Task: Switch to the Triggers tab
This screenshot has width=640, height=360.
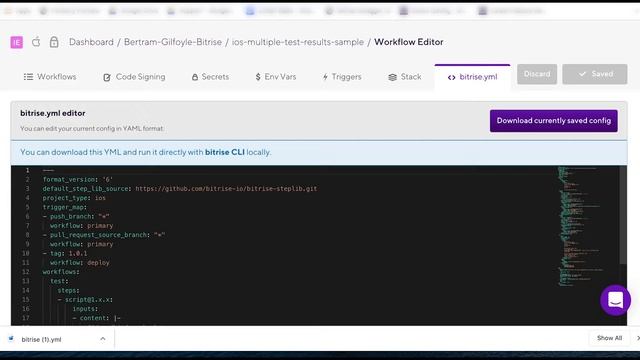Action: 342,77
